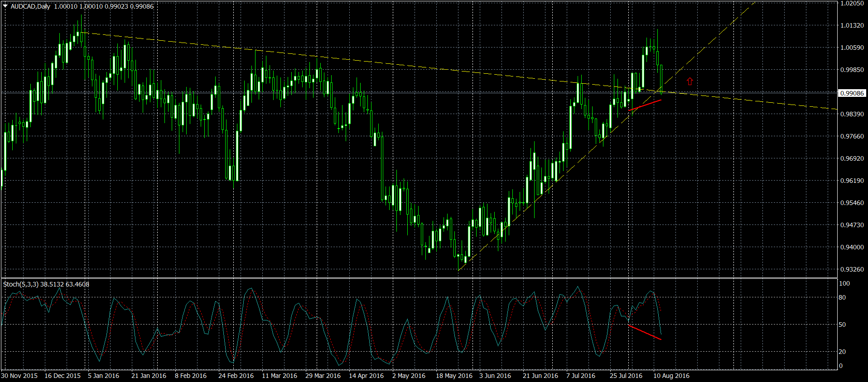Click the 21 Jan 2016 date label
This screenshot has height=382, width=868.
(149, 376)
